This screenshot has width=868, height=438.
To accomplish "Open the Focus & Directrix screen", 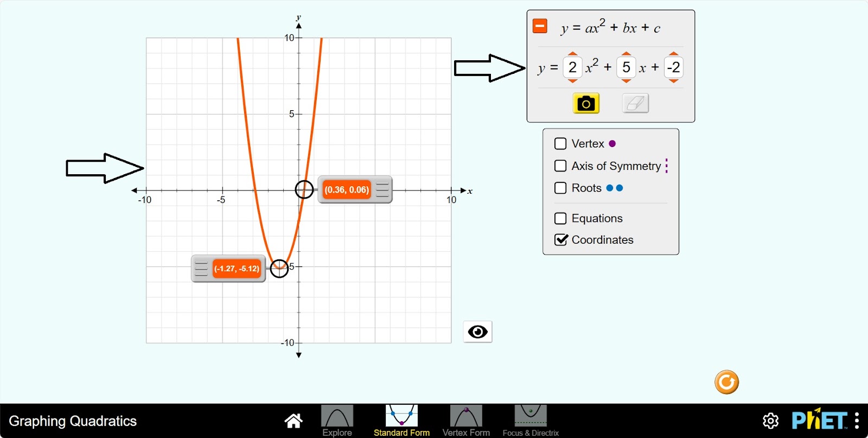I will 530,421.
